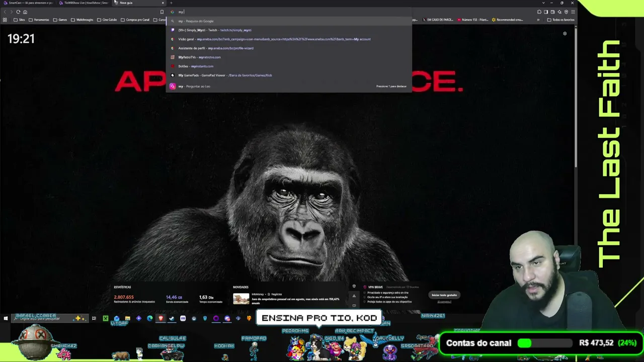Viewport: 644px width, 362px height.
Task: Show hidden bookmarks with the overflow chevron
Action: [x=538, y=20]
